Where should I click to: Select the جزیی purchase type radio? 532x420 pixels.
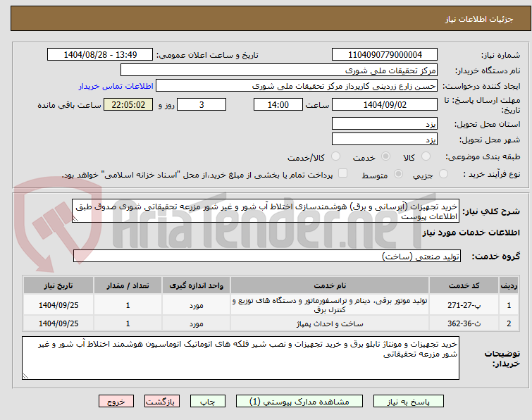click(x=443, y=174)
